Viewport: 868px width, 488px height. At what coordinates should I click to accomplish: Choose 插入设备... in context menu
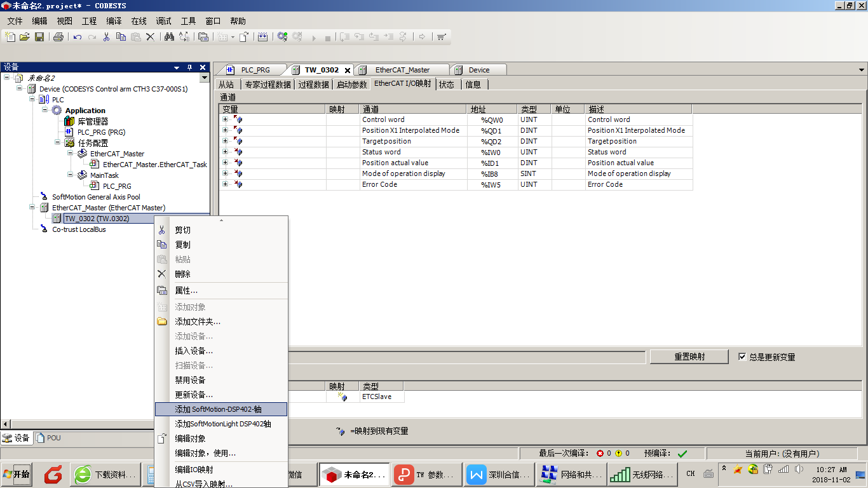[221, 351]
